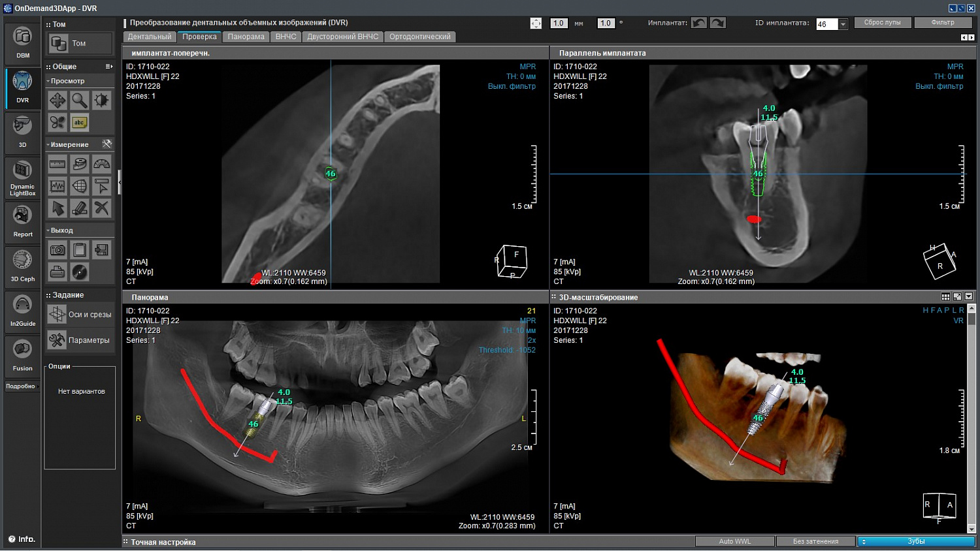Select the angle protractor tool
This screenshot has width=980, height=551.
(x=101, y=164)
